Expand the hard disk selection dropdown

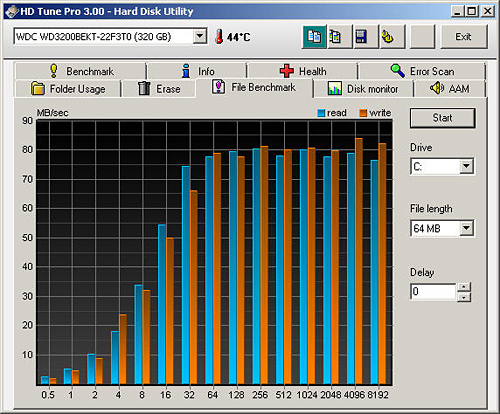click(200, 36)
